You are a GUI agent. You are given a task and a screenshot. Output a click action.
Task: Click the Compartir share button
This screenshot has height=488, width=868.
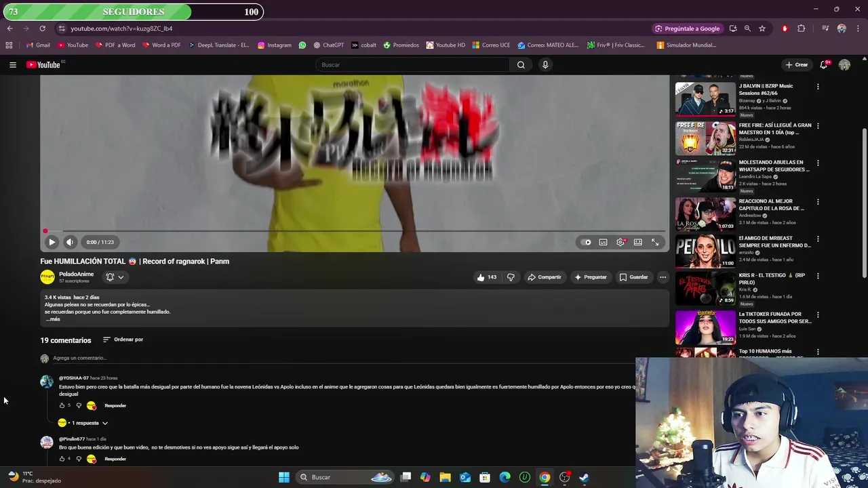545,277
